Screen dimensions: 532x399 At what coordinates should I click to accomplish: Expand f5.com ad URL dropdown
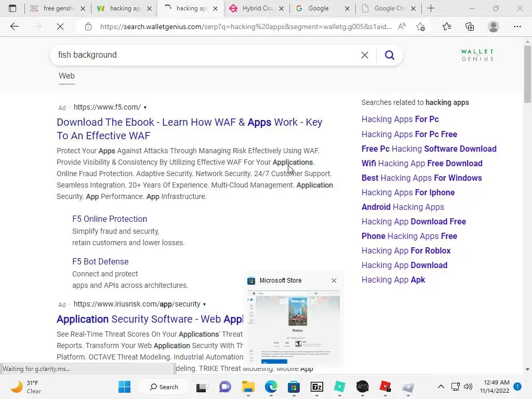[x=145, y=108]
